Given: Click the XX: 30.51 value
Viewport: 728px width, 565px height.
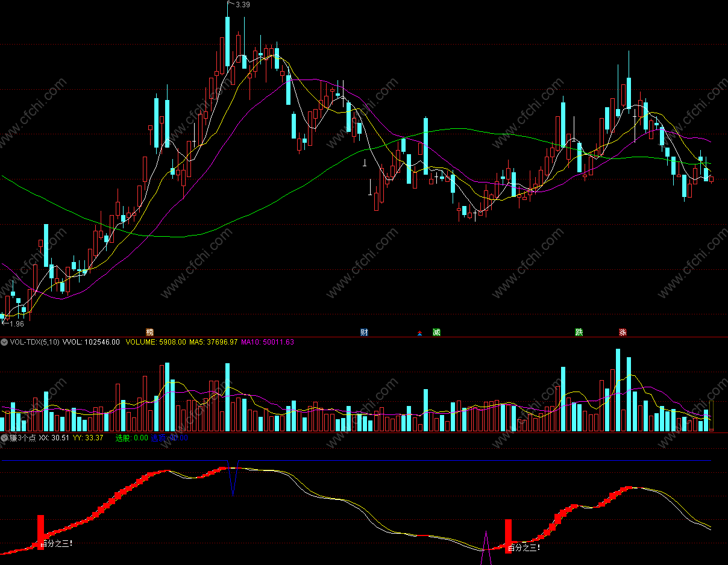Looking at the screenshot, I should click(x=54, y=438).
